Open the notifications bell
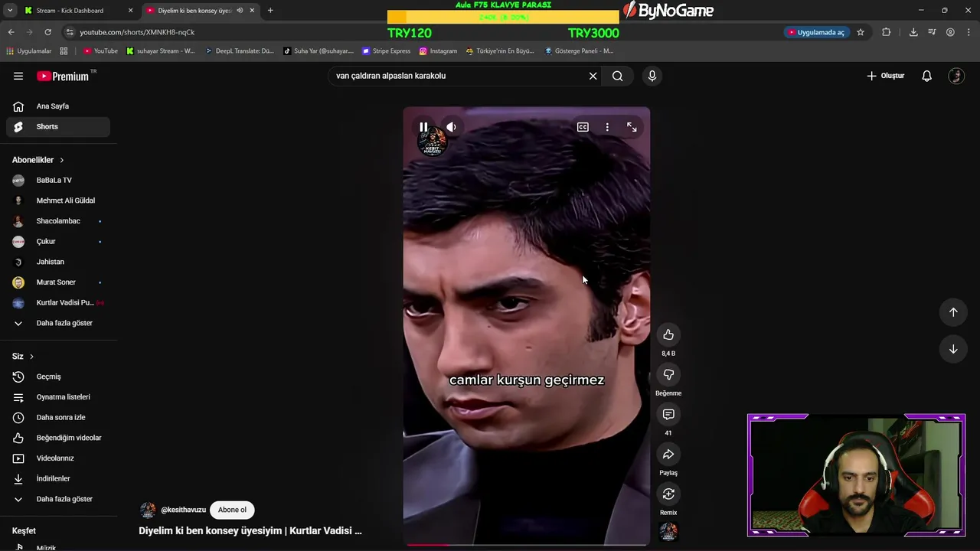Screen dimensions: 980x551 [x=926, y=76]
